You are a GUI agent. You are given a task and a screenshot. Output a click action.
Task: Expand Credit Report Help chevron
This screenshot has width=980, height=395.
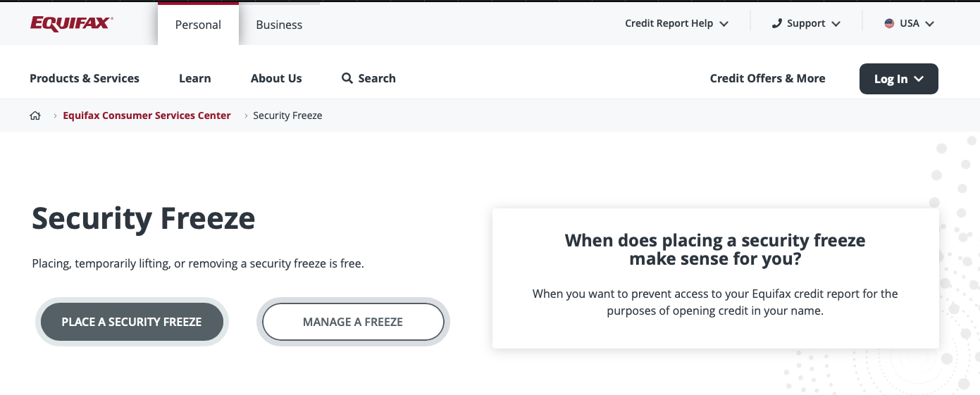tap(724, 24)
